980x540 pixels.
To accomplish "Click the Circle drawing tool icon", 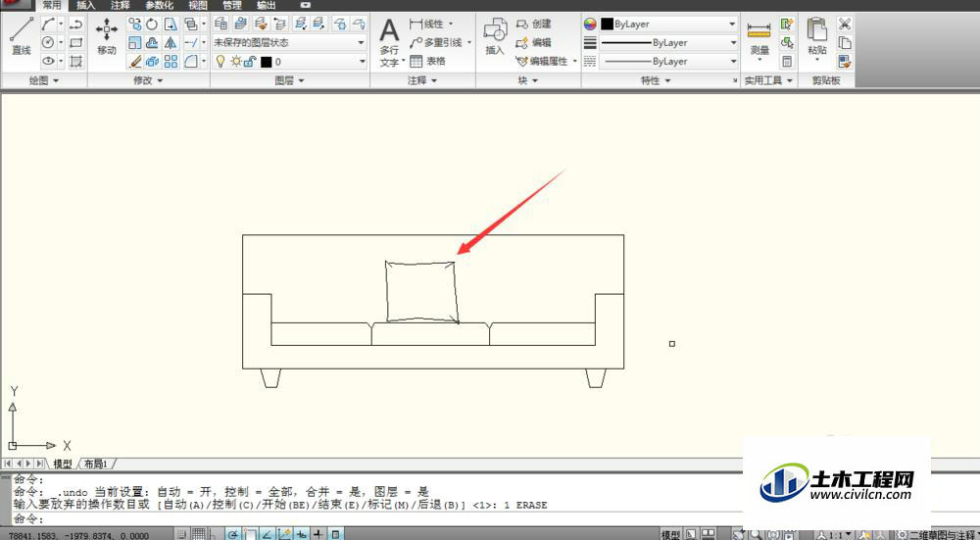I will 48,42.
